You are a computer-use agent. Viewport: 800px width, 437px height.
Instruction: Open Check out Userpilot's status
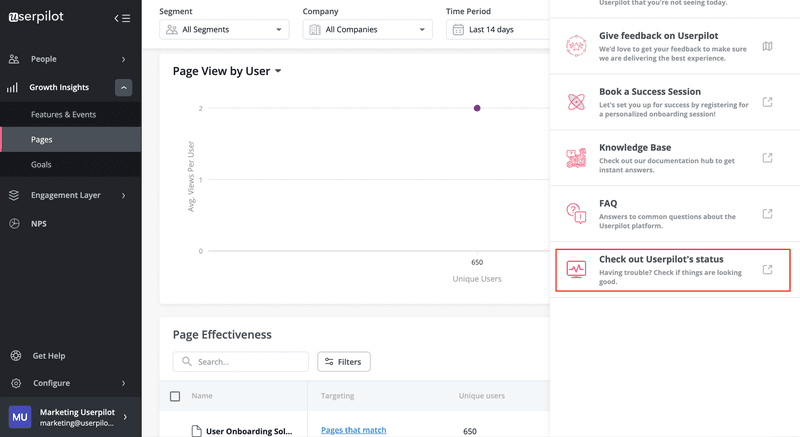(673, 270)
